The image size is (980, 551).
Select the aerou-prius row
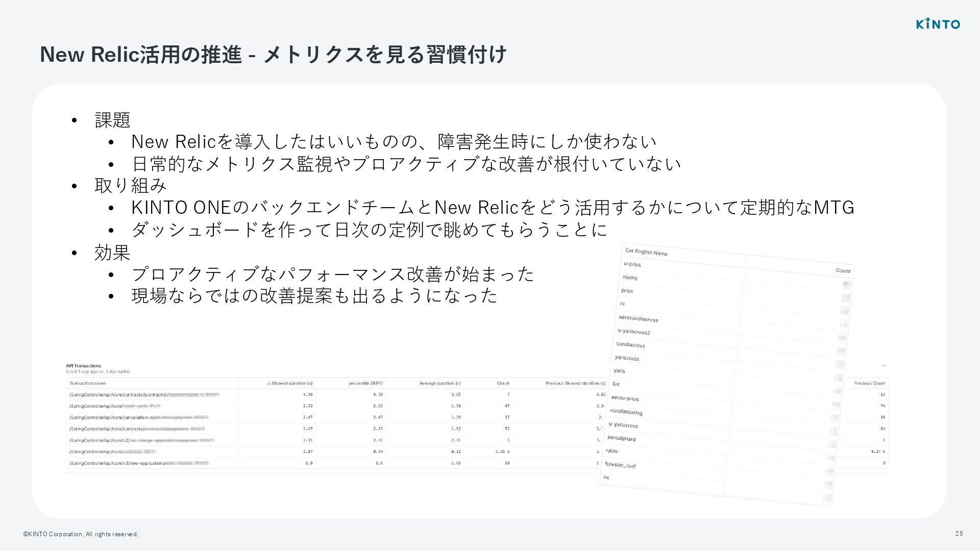pyautogui.click(x=724, y=408)
